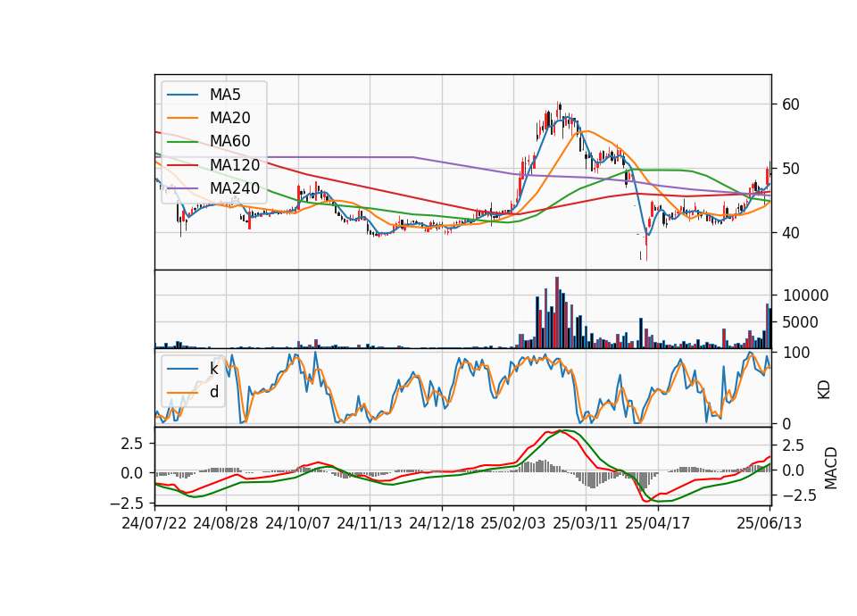Click the MA5 legend label

(x=225, y=95)
